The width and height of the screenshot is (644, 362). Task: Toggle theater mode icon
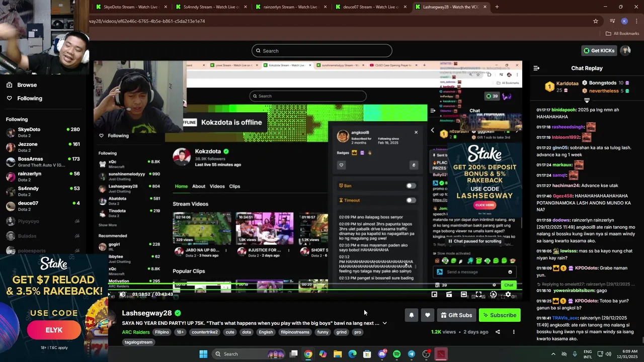[x=464, y=295]
